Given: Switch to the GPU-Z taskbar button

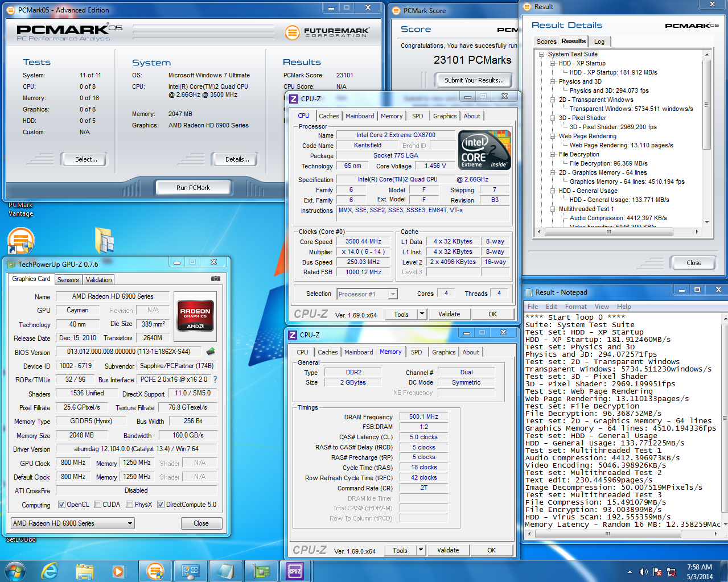Looking at the screenshot, I should point(261,571).
